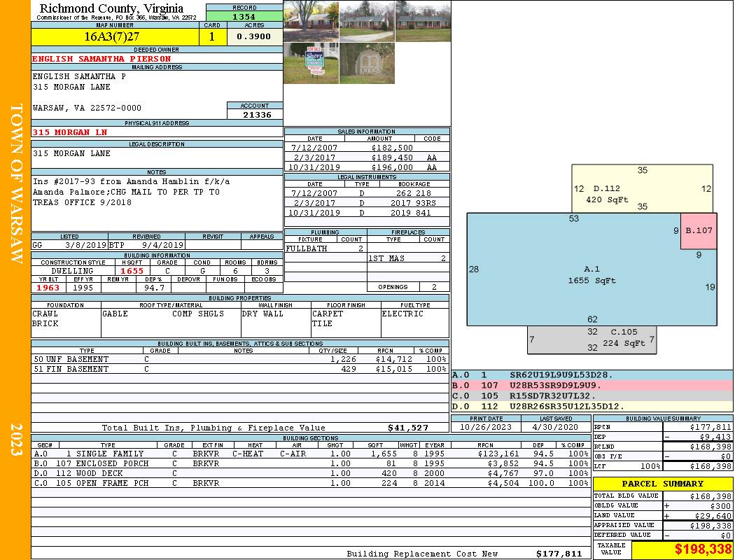
Task: Click the CARPET floor finish
Action: point(328,314)
